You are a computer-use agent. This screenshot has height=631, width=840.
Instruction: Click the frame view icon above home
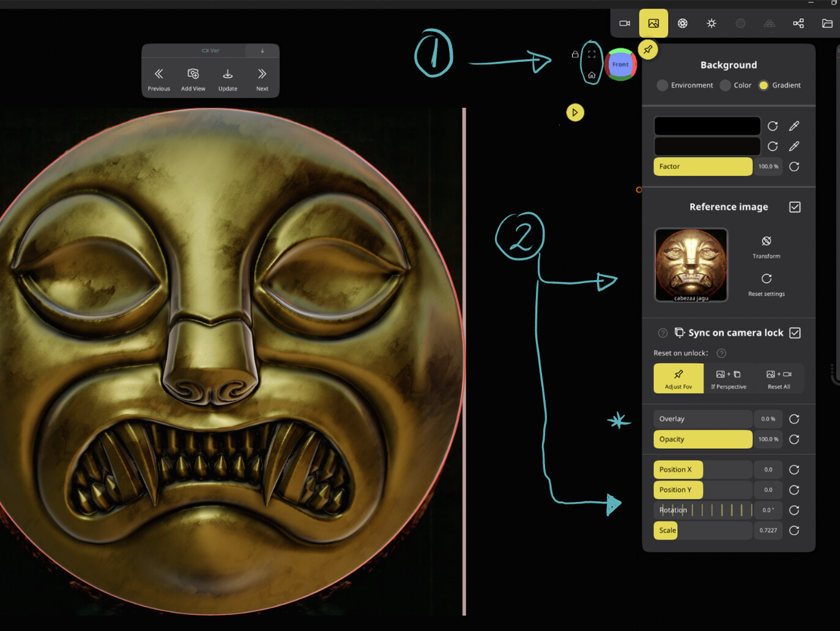coord(592,54)
